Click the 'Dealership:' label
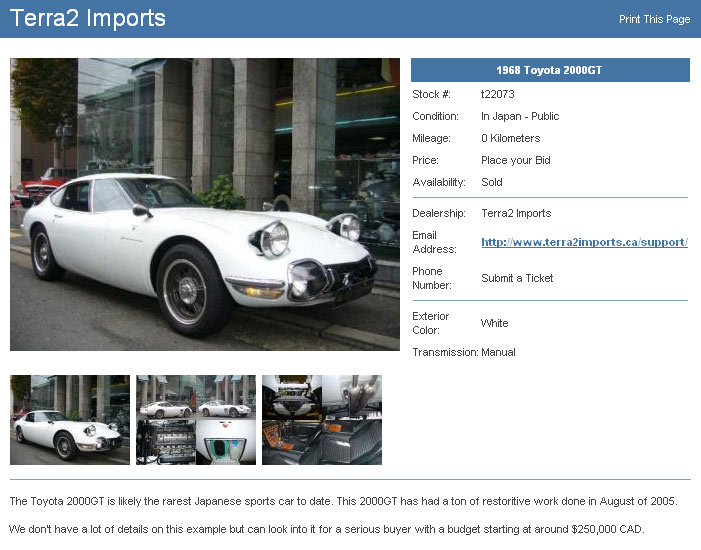The image size is (701, 550). point(439,213)
